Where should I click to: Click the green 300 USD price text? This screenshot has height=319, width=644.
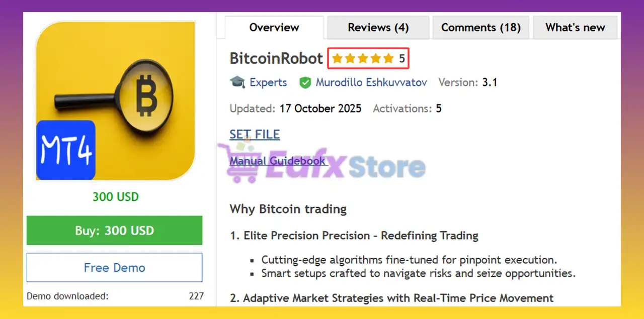[116, 197]
